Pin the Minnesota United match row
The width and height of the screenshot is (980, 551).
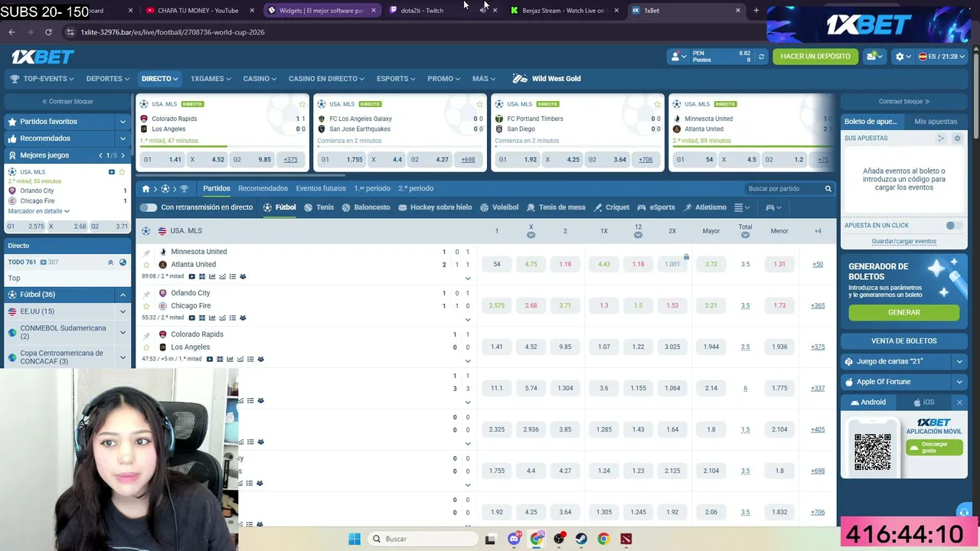click(146, 252)
